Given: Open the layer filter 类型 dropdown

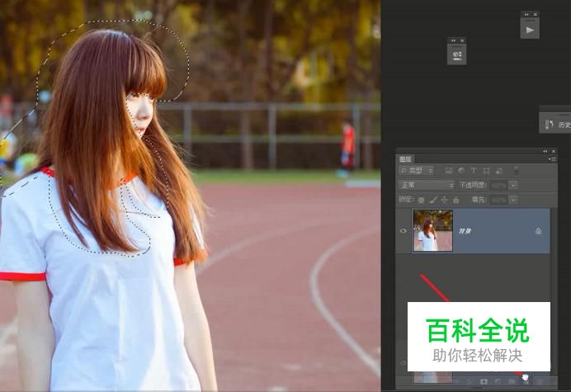Looking at the screenshot, I should point(416,170).
